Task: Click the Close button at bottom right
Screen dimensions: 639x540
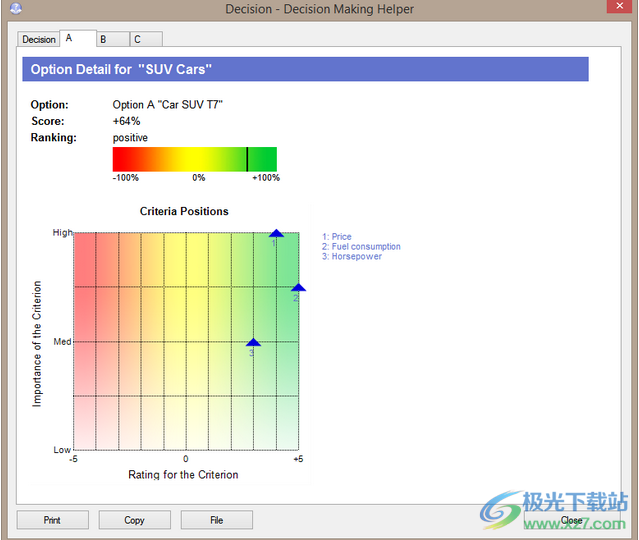Action: coord(572,520)
